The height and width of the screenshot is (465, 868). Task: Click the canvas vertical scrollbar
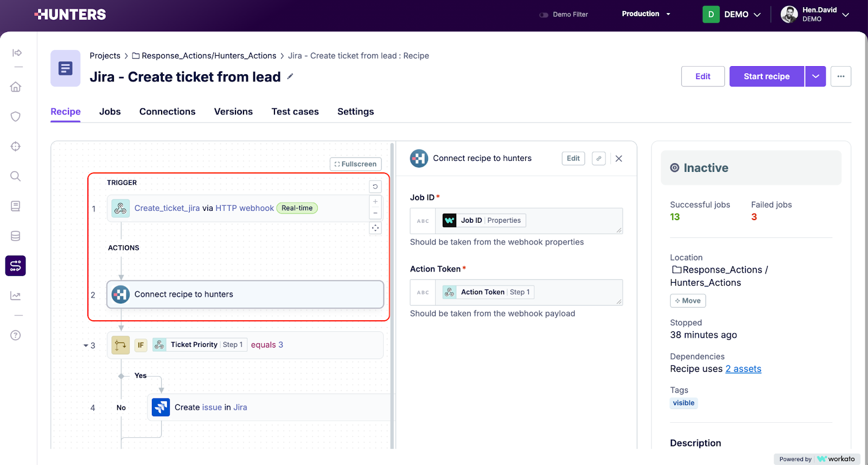coord(392,295)
